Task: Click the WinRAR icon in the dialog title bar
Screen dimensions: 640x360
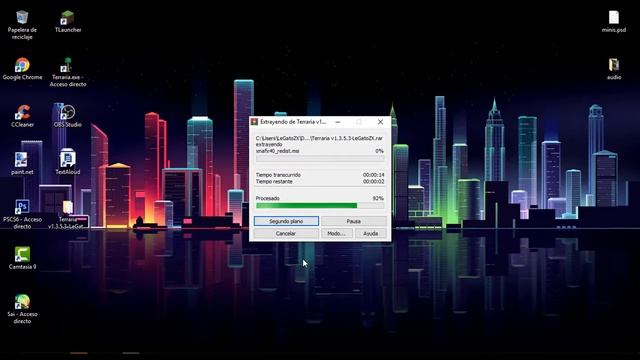Action: tap(254, 122)
